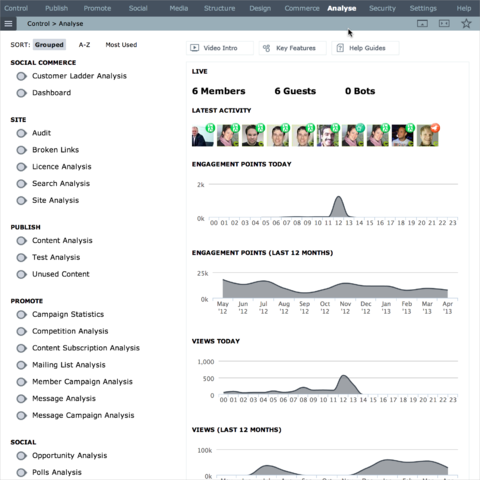480x480 pixels.
Task: Open the hamburger menu icon
Action: point(8,24)
